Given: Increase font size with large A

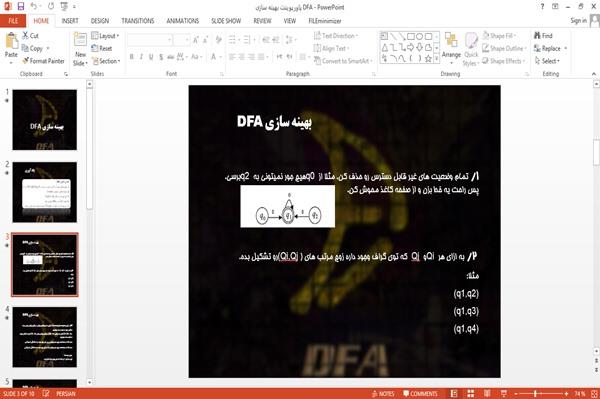Looking at the screenshot, I should [x=196, y=40].
